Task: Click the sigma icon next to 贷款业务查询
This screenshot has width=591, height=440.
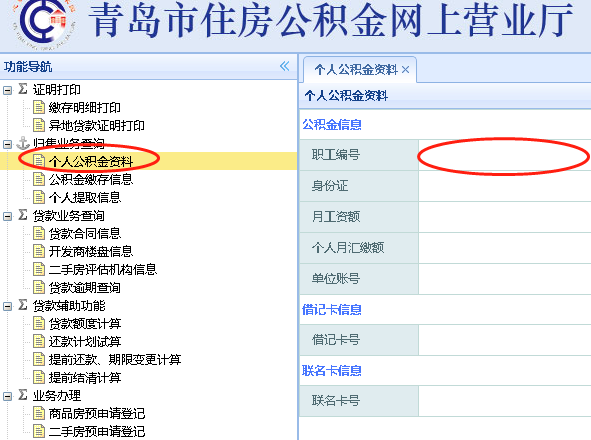Action: click(x=23, y=215)
